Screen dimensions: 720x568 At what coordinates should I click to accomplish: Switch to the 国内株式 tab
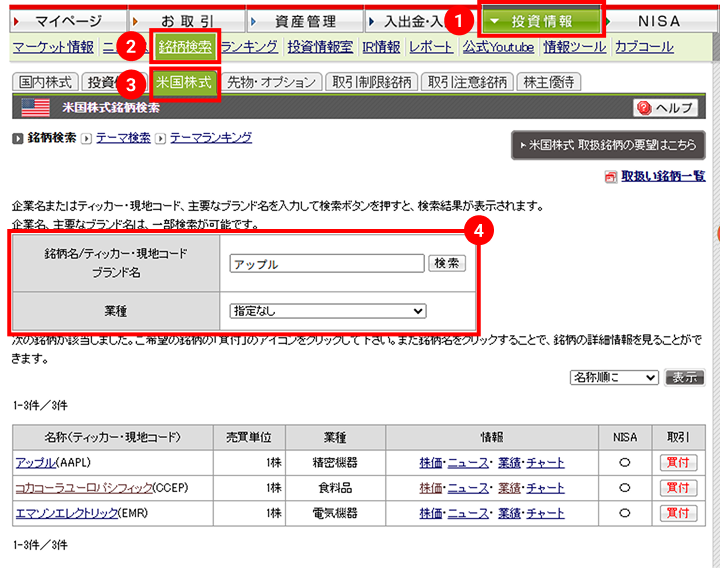point(45,82)
